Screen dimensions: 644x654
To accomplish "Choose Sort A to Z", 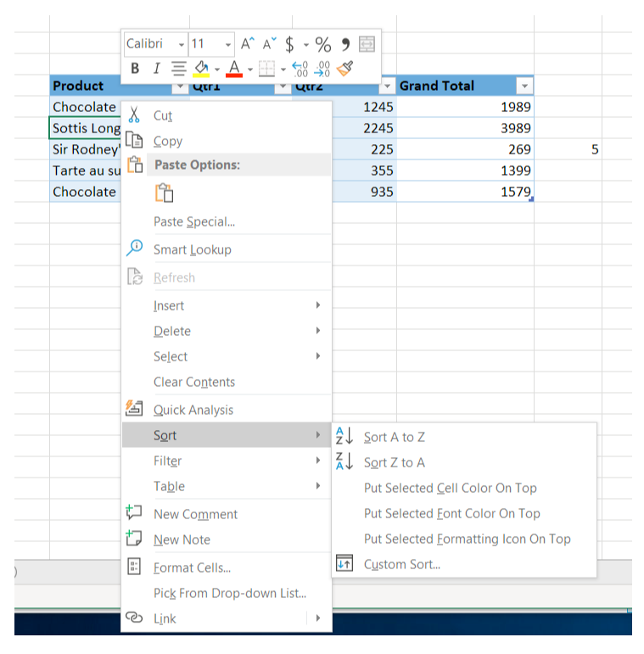I will pyautogui.click(x=394, y=437).
